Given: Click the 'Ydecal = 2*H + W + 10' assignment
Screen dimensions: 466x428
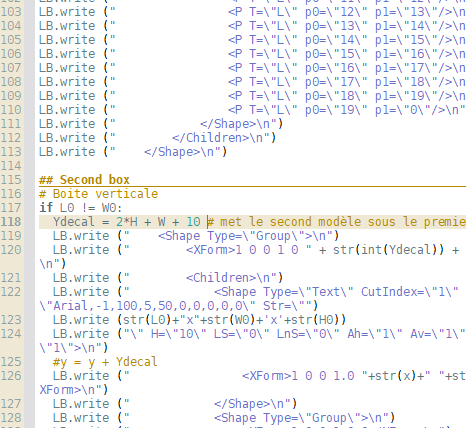Looking at the screenshot, I should (x=127, y=222).
